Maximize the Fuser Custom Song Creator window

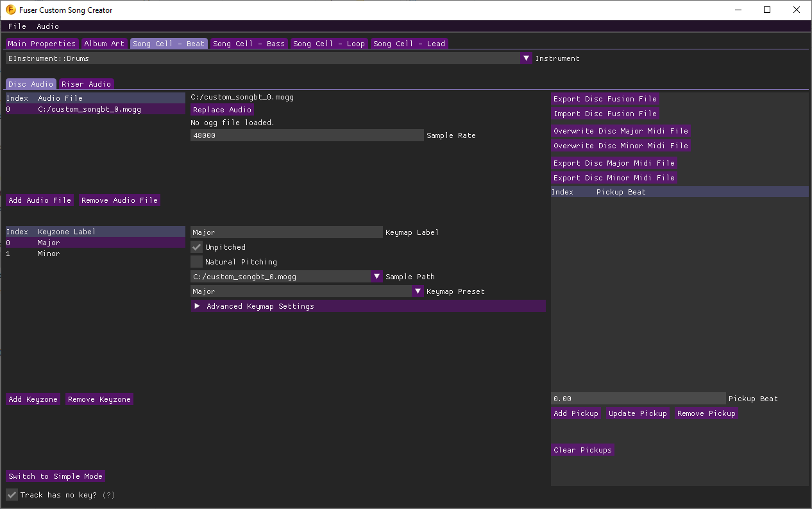click(767, 10)
